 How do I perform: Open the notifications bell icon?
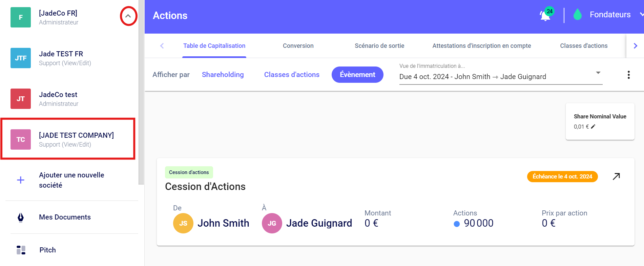point(545,16)
